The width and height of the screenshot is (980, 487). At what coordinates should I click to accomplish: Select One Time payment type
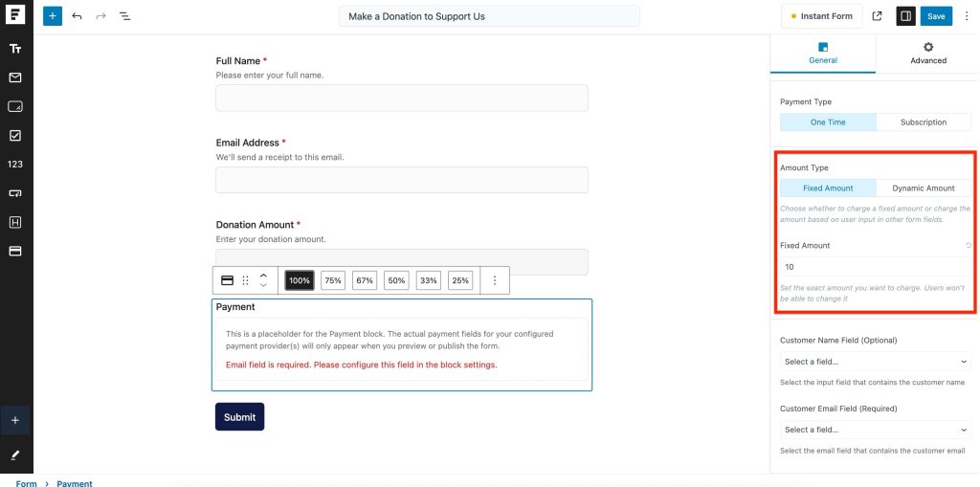coord(827,122)
